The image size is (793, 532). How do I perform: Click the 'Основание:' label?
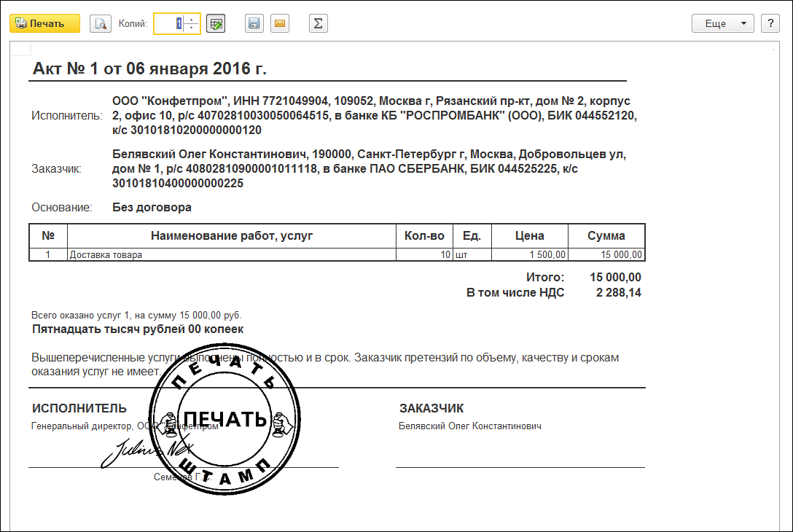[x=62, y=208]
